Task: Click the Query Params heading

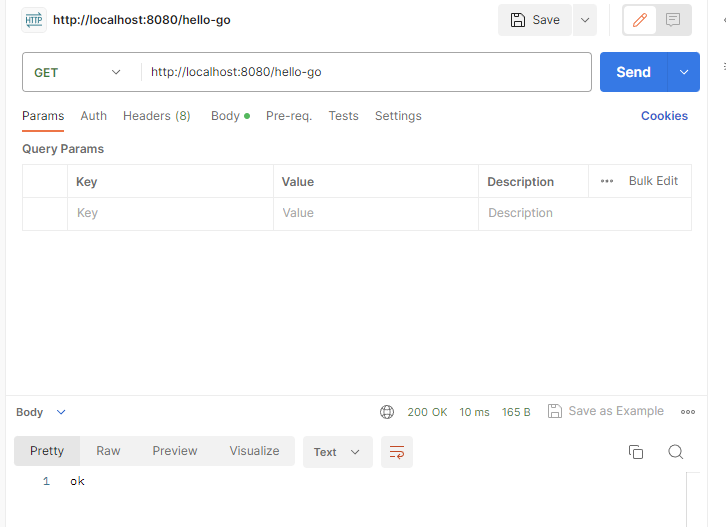Action: [x=63, y=149]
